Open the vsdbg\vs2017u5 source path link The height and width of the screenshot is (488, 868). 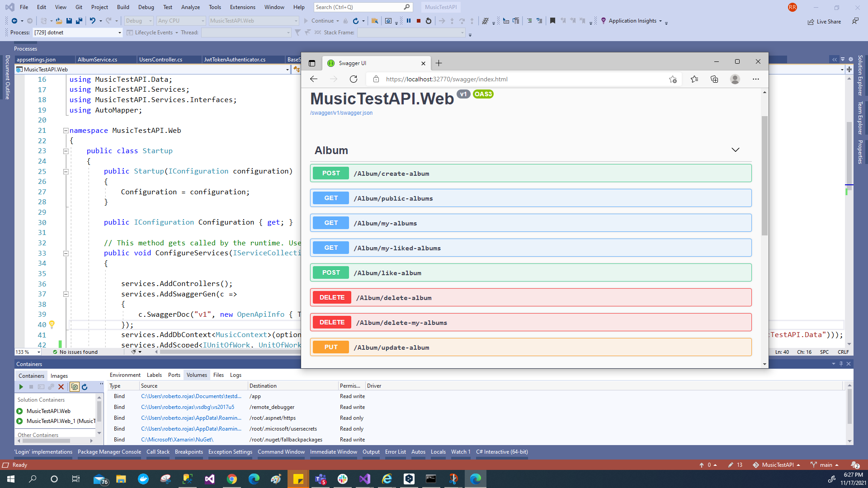(x=188, y=407)
